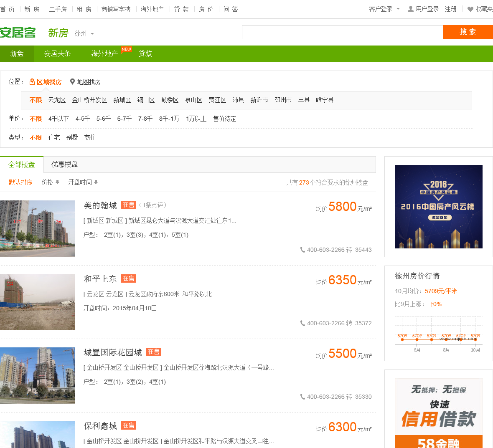Screen dimensions: 493x448
Task: Switch to the 优惠楼盘 tab
Action: (x=64, y=165)
